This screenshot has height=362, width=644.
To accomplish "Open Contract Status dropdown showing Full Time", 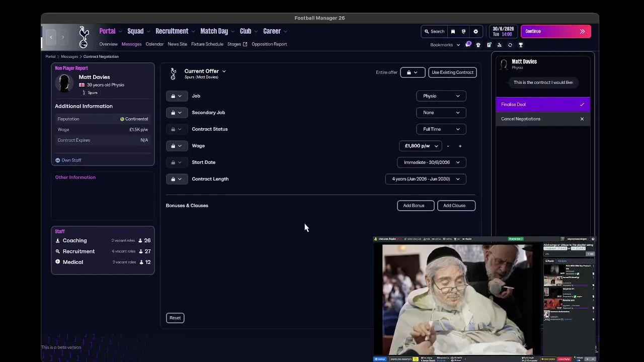I will click(x=441, y=129).
